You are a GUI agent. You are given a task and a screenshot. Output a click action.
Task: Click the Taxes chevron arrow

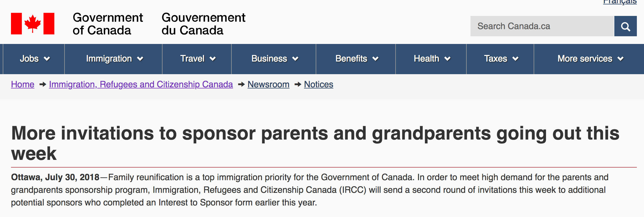click(516, 59)
